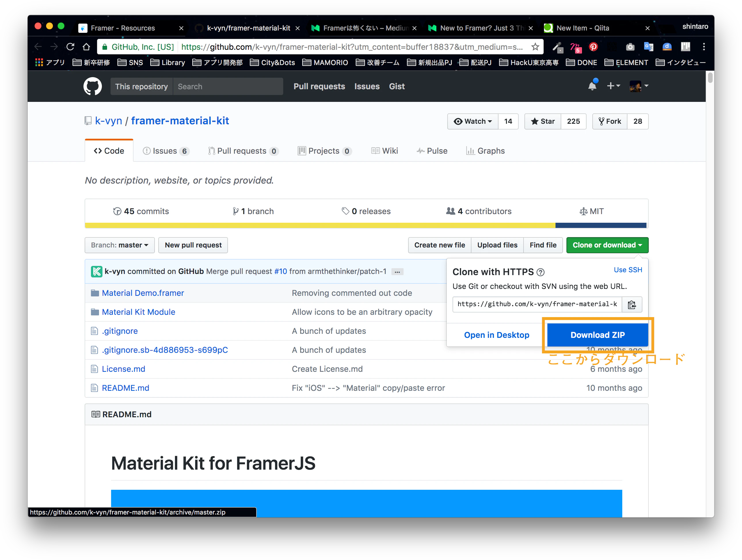Click k-vyn avatar in commit row
Viewport: 742px width, 560px height.
96,271
